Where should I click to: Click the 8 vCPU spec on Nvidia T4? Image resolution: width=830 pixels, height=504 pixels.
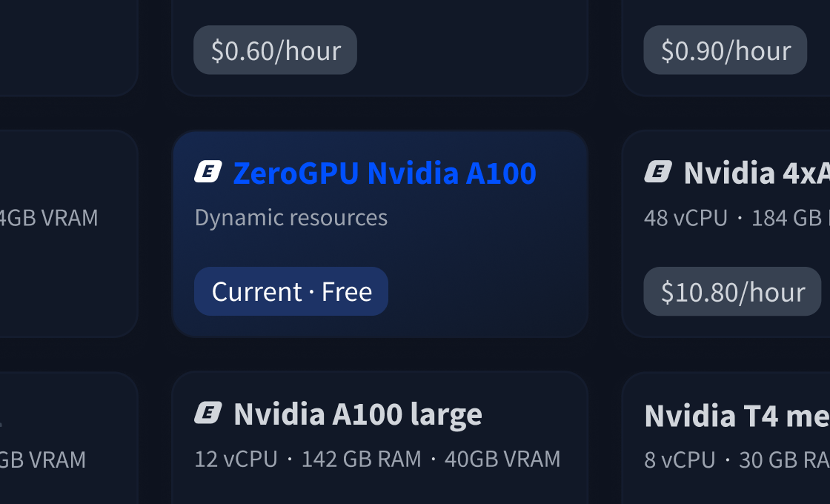[x=680, y=460]
